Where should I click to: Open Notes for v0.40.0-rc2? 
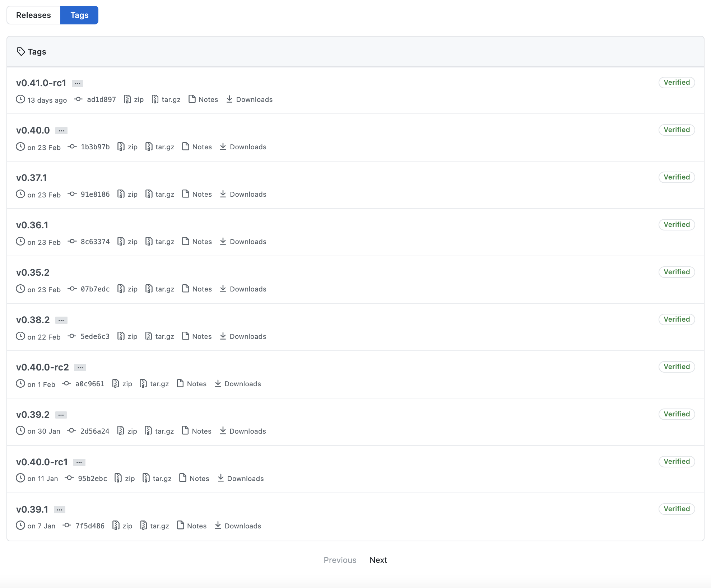pyautogui.click(x=196, y=384)
